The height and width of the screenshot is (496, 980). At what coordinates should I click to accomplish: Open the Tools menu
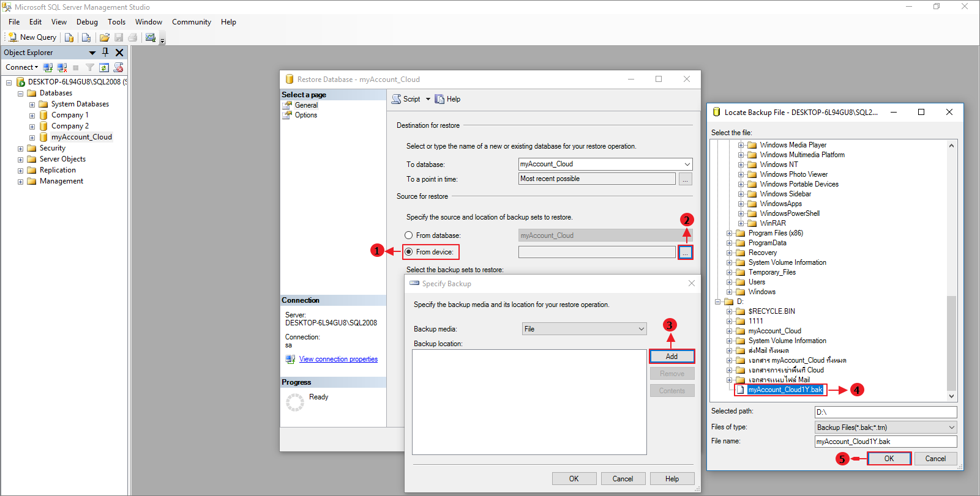point(116,22)
